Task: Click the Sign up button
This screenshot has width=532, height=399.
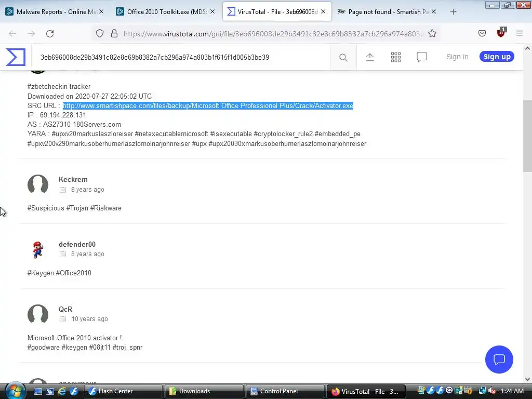Action: pos(497,57)
